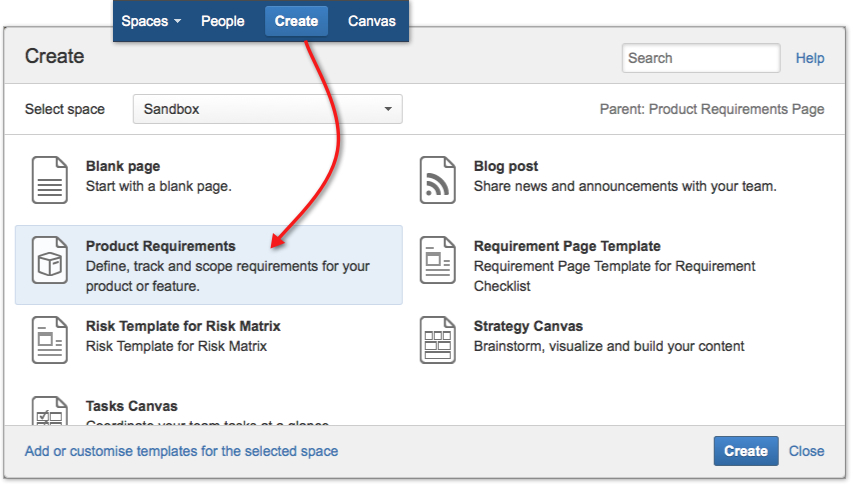Choose the Strategy Canvas template title

(x=528, y=326)
